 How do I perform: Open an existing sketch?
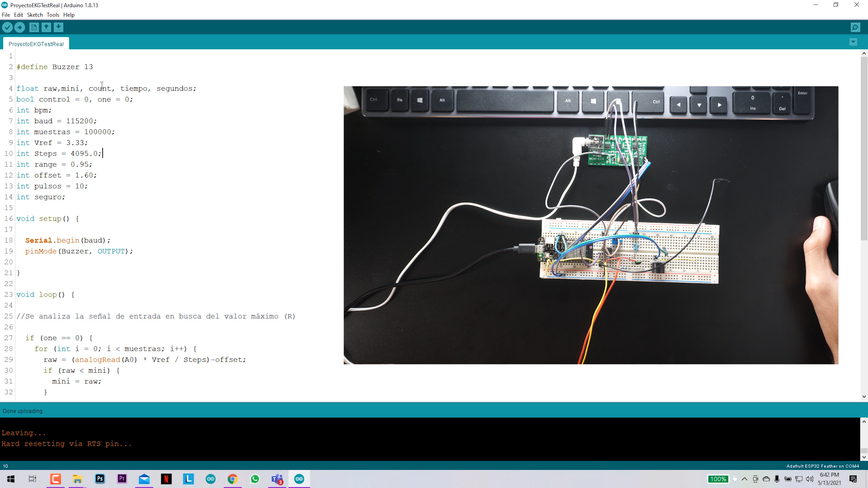(47, 27)
